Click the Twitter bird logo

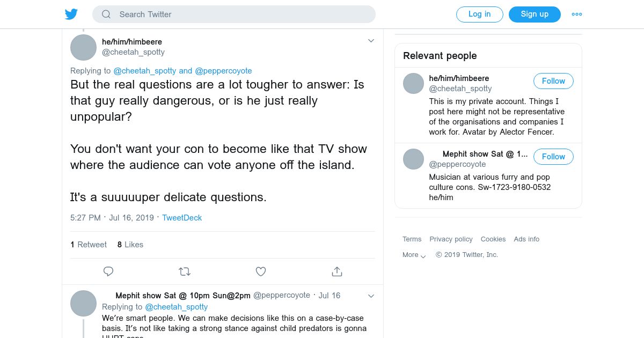[x=71, y=14]
